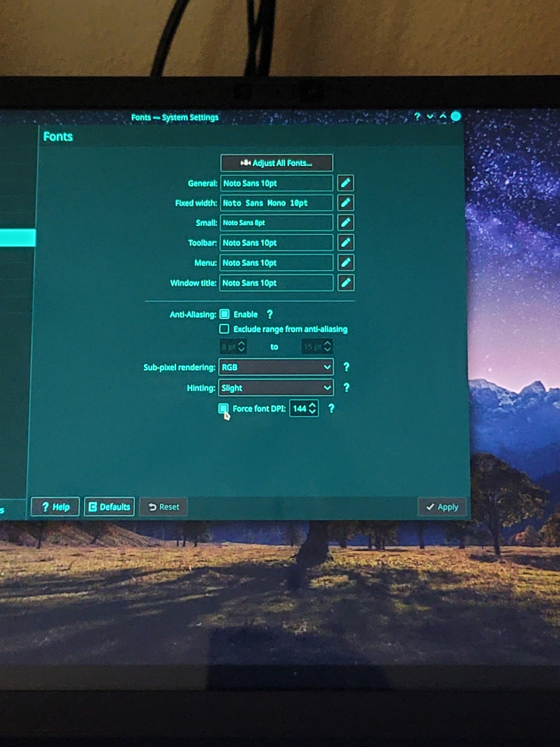
Task: Check Exclude range from anti-aliasing
Action: click(x=224, y=329)
